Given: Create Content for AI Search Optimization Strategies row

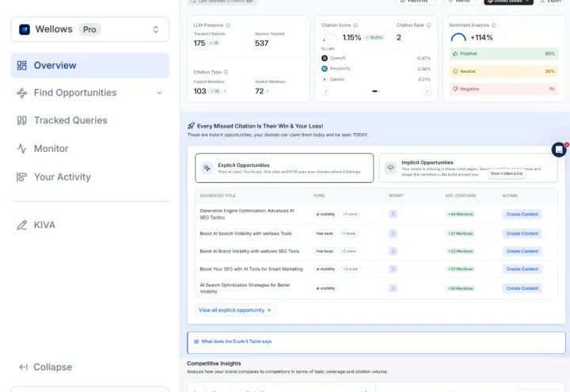Looking at the screenshot, I should [x=522, y=289].
